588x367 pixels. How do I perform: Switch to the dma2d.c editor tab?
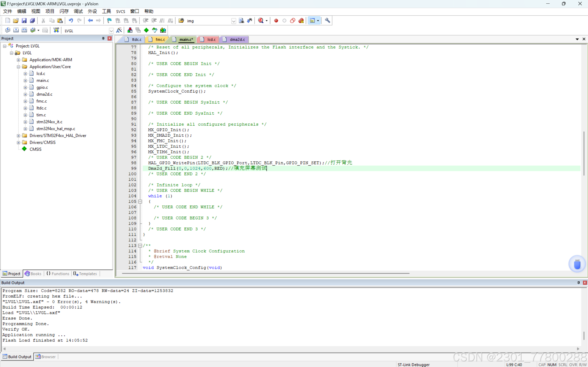237,40
